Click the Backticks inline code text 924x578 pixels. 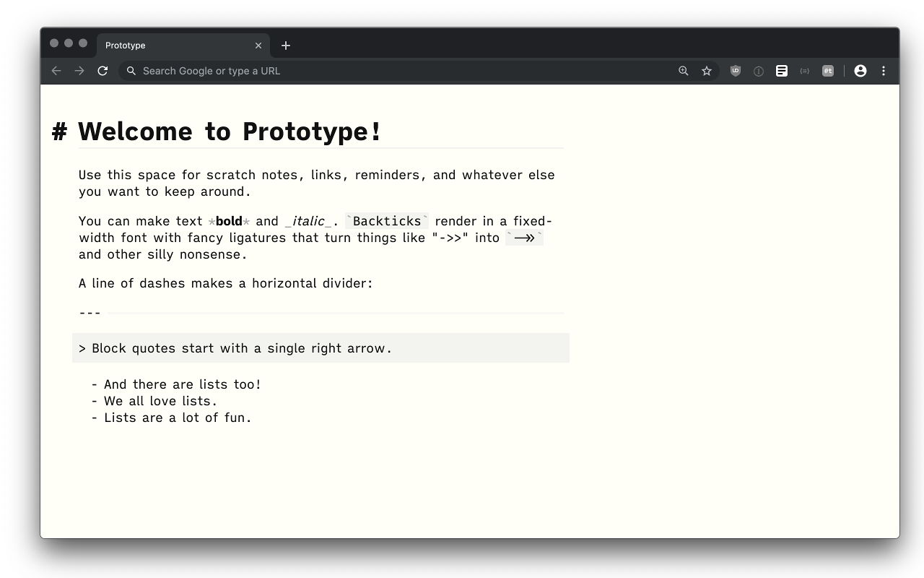coord(386,220)
